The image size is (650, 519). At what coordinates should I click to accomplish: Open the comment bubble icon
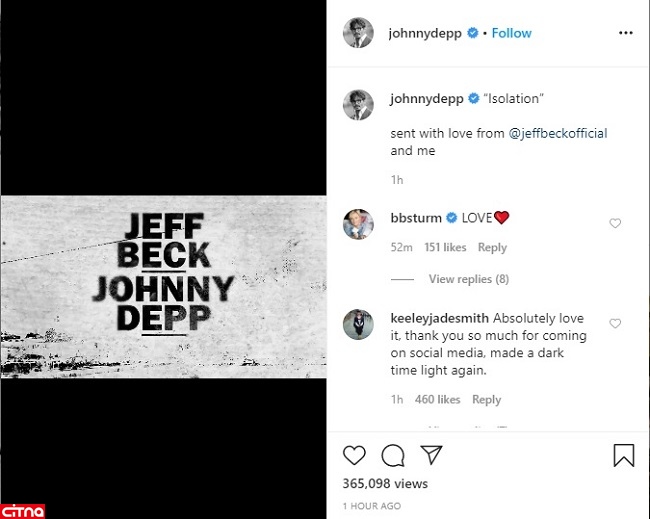[393, 456]
